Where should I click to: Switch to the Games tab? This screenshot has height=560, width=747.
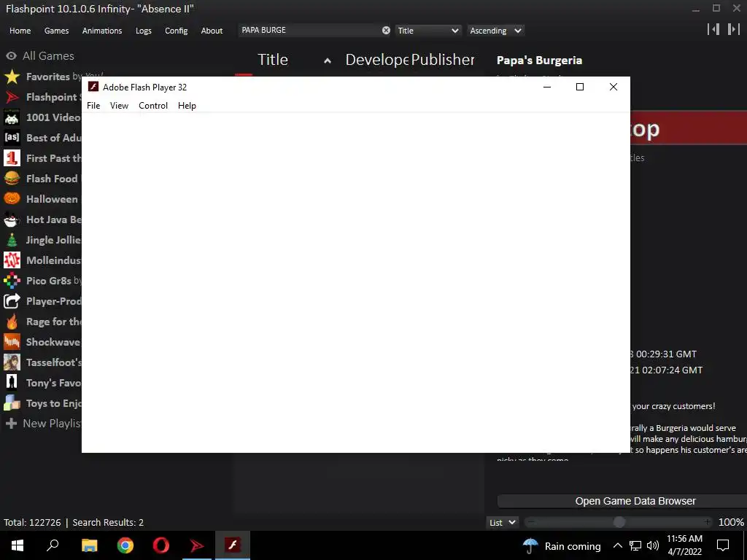[x=56, y=31]
